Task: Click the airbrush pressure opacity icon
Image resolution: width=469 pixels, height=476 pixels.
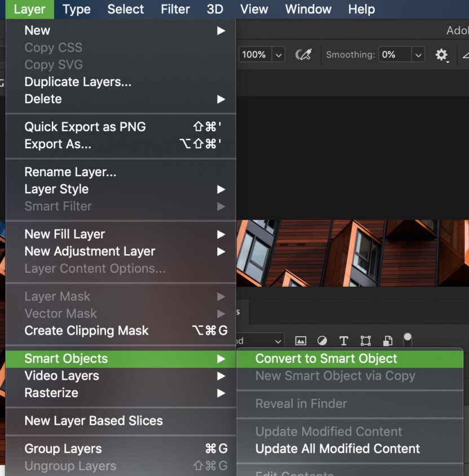Action: [304, 55]
